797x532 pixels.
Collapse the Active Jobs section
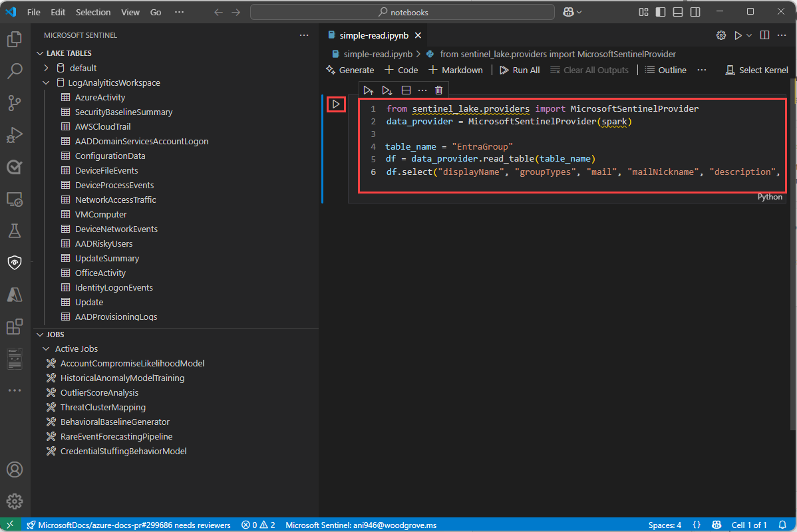[x=46, y=348]
